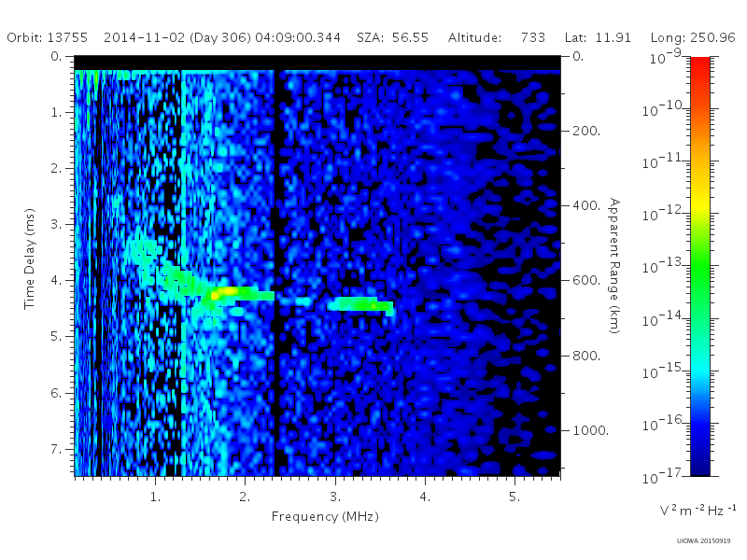Click the Orbit: 13755 header label
Viewport: 747px width, 560px height.
click(48, 37)
